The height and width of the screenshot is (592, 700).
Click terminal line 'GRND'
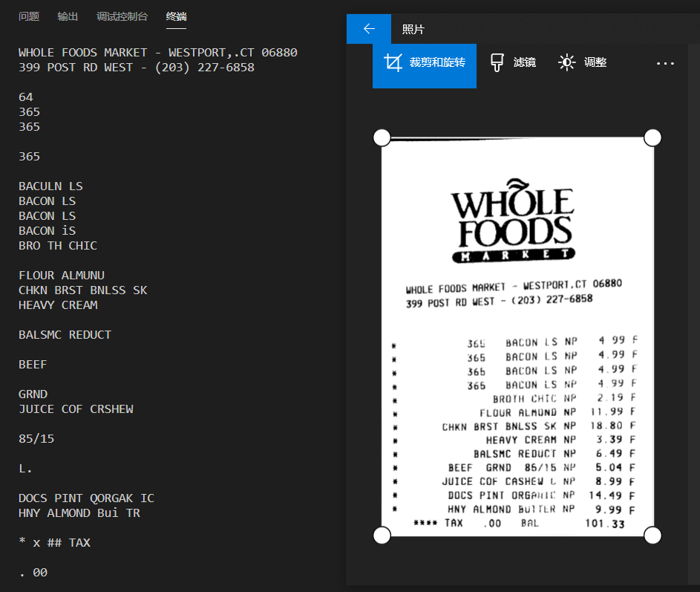pos(33,394)
